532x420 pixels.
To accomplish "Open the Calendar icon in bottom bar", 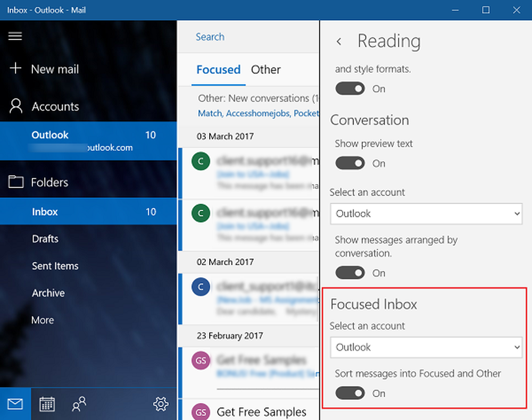I will click(47, 405).
